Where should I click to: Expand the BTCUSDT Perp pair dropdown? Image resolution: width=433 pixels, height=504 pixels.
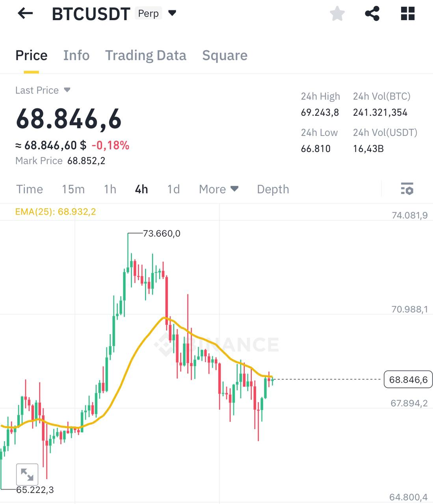(x=172, y=13)
